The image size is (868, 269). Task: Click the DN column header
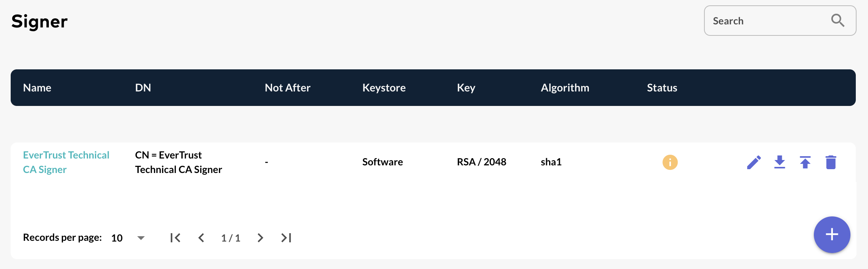[143, 88]
